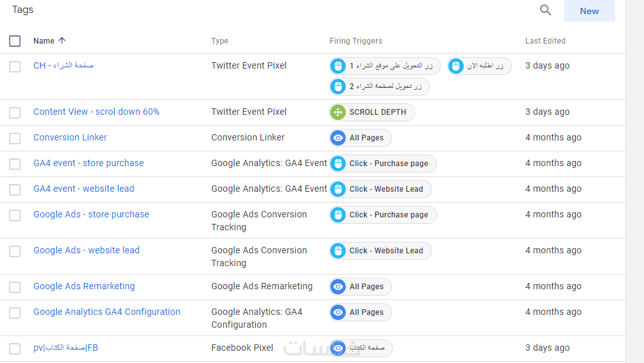Viewport: 644px width, 363px height.
Task: Click the mouse icon for GA4 store purchase trigger
Action: (338, 164)
